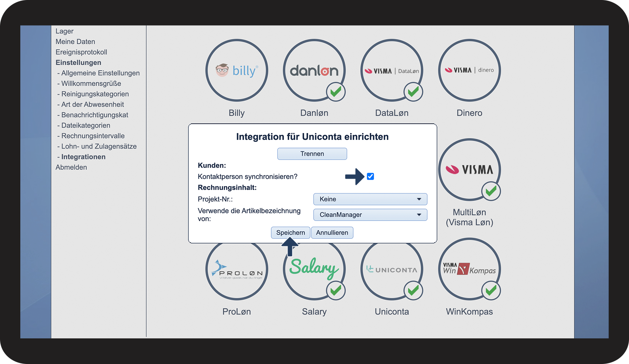Open the Visma MultiLøn integration circle
This screenshot has width=629, height=364.
pyautogui.click(x=470, y=170)
